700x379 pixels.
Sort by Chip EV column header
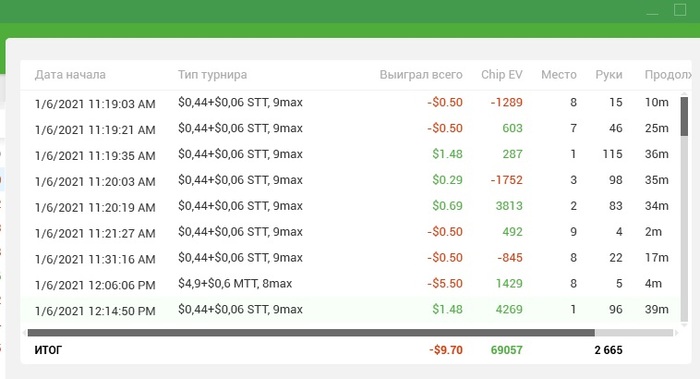tap(501, 75)
